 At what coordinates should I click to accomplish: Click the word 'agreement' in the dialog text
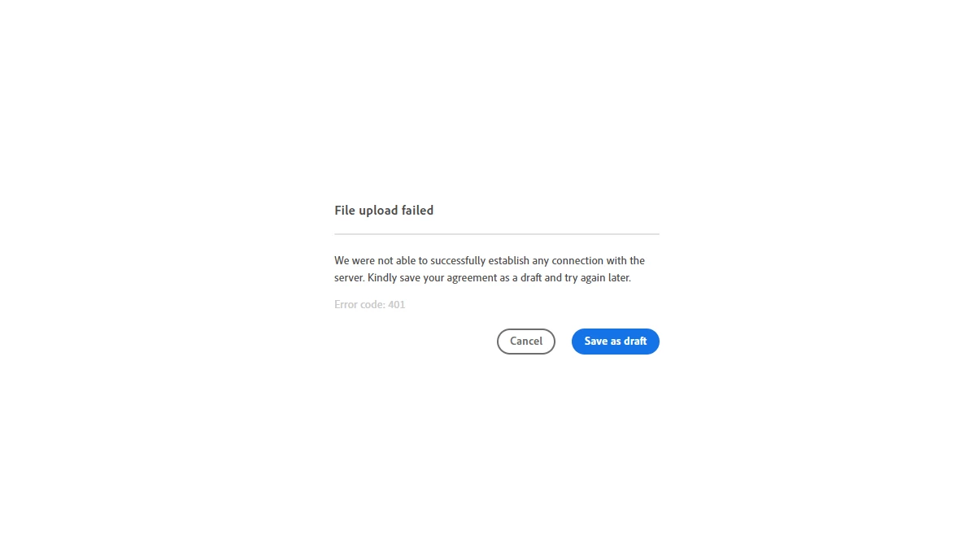tap(472, 278)
